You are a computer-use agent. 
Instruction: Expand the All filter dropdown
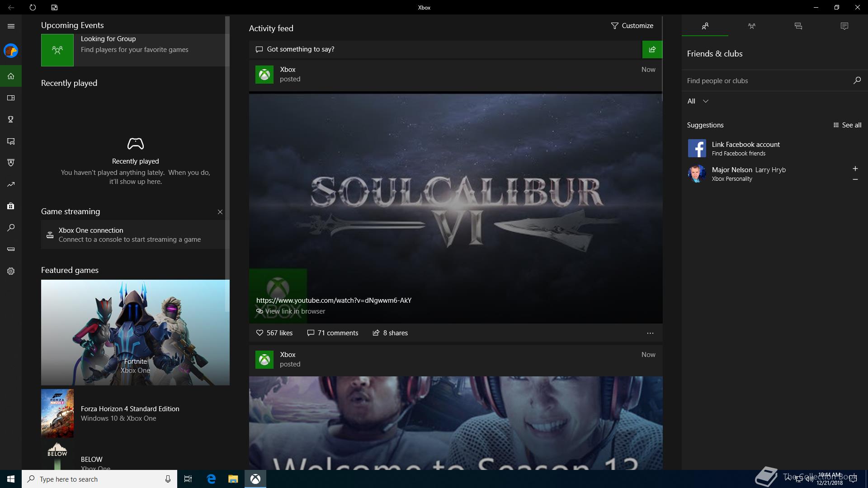(x=698, y=101)
